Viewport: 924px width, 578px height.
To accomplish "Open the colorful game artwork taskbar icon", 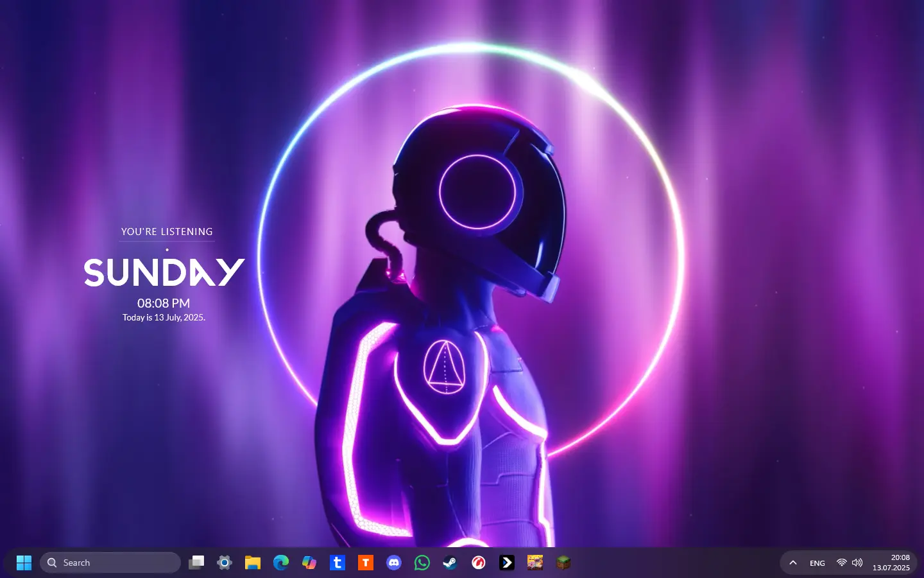I will [x=535, y=563].
